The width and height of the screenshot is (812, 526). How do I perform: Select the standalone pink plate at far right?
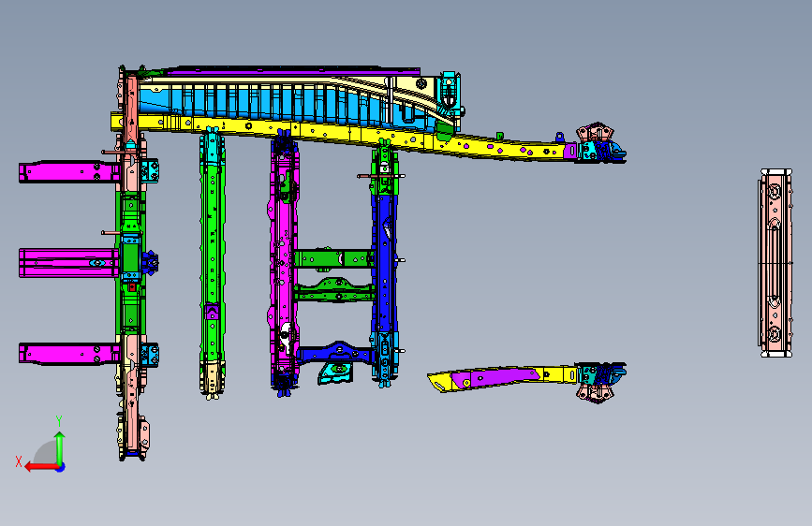[775, 263]
